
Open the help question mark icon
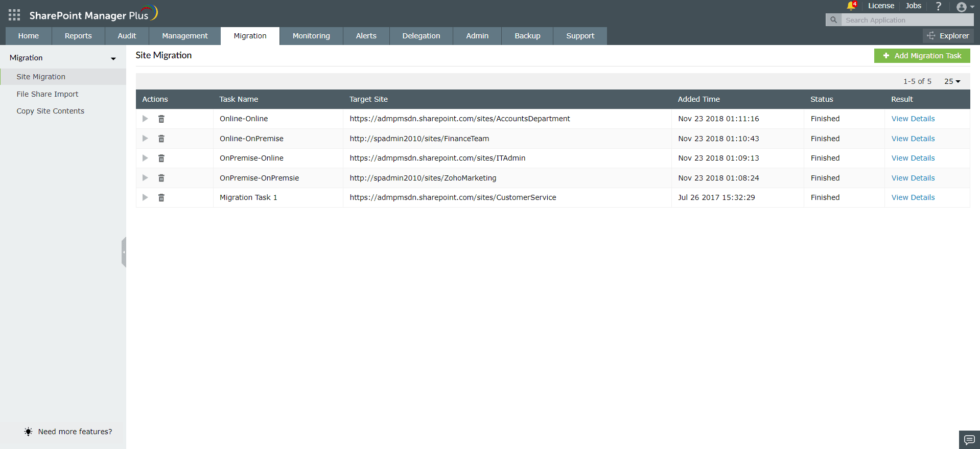pyautogui.click(x=938, y=6)
